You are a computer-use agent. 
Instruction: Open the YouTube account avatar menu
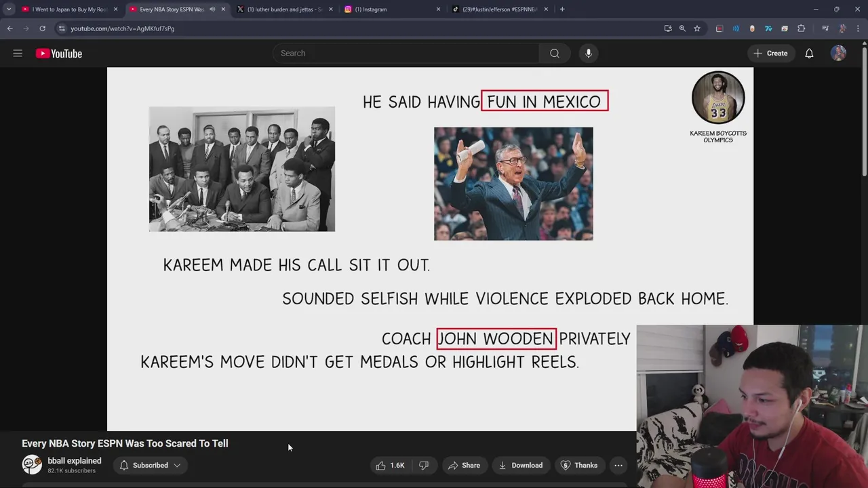(839, 54)
